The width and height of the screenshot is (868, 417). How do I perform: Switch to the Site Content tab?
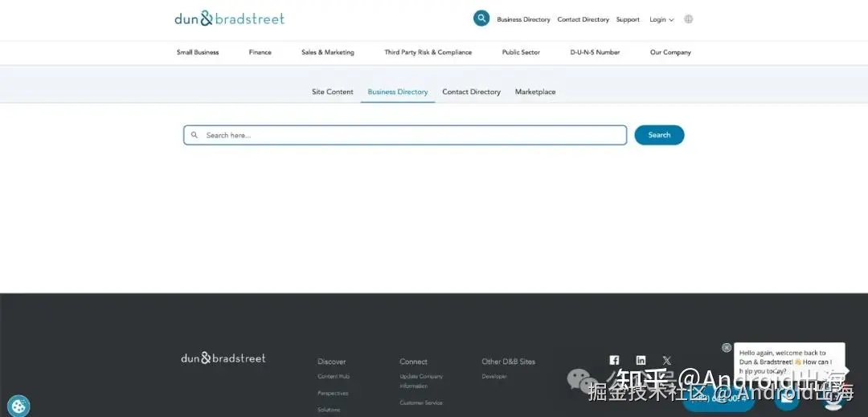click(332, 92)
